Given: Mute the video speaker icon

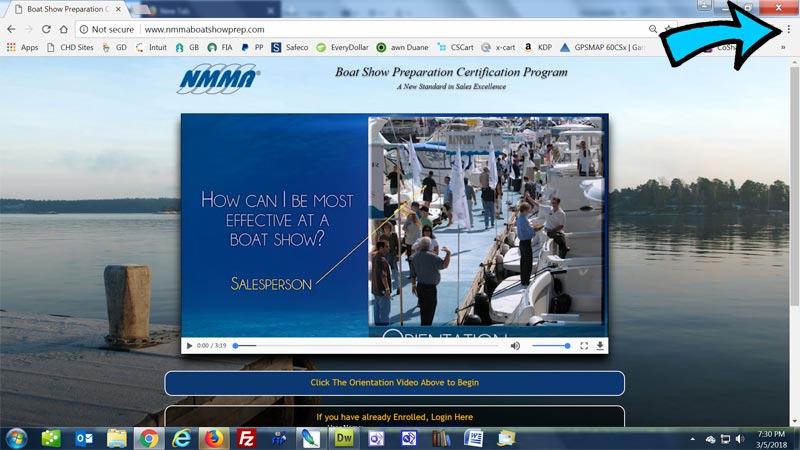Looking at the screenshot, I should click(x=515, y=346).
